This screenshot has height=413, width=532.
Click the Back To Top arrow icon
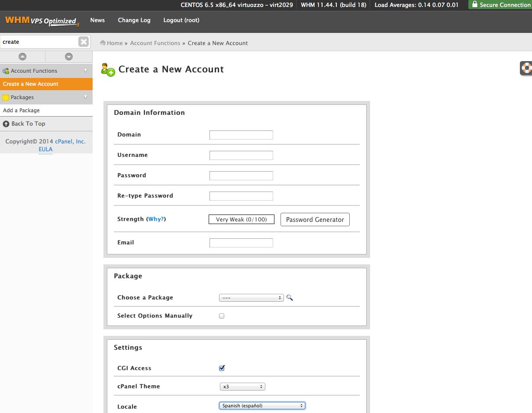(6, 124)
